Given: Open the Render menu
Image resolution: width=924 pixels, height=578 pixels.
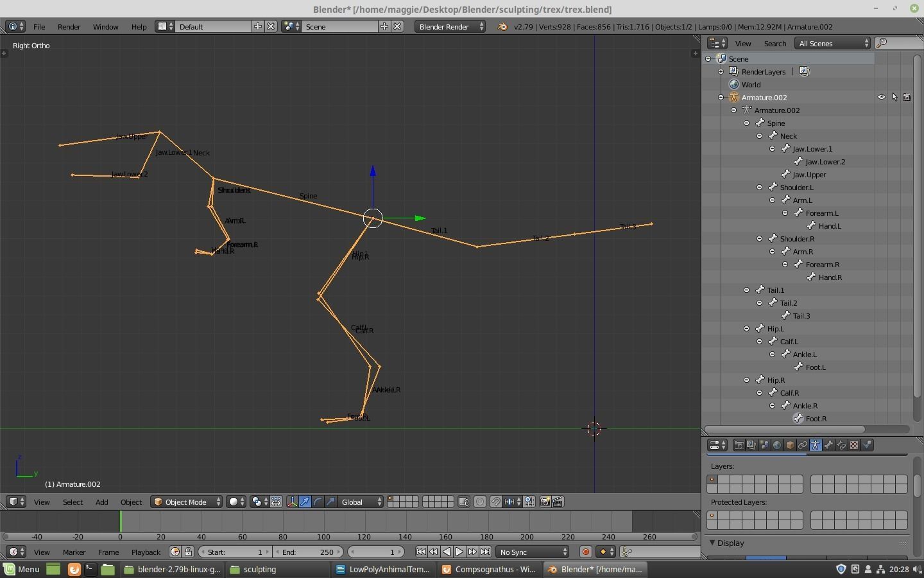Looking at the screenshot, I should (69, 26).
